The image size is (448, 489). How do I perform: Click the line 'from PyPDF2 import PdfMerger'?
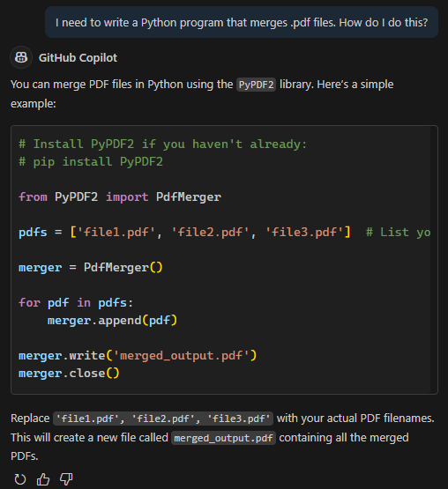[x=120, y=196]
